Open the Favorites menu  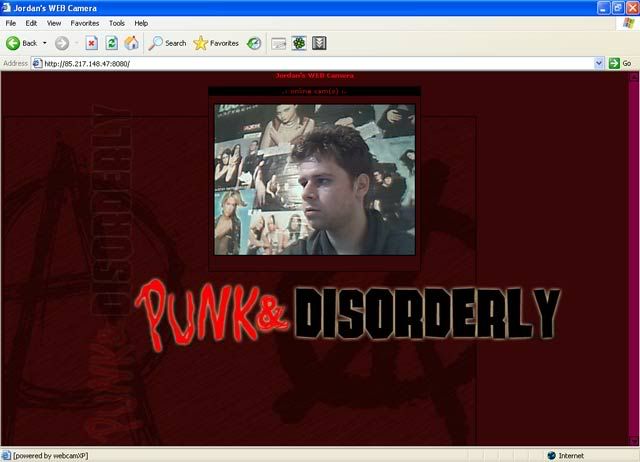point(85,23)
